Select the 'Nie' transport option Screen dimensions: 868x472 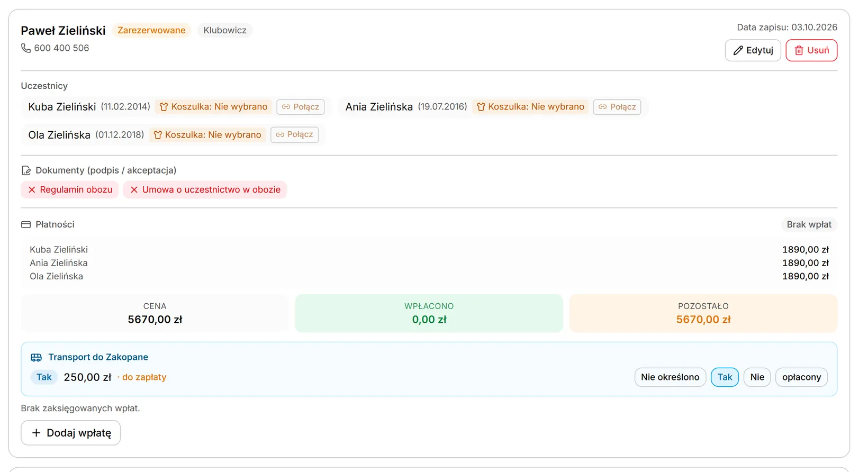tap(757, 377)
